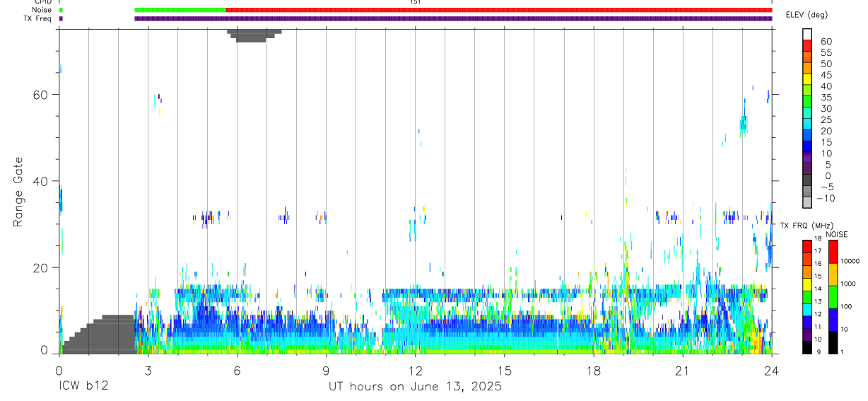Click x-axis hour label '21'
Screen dimensions: 868x401
682,370
